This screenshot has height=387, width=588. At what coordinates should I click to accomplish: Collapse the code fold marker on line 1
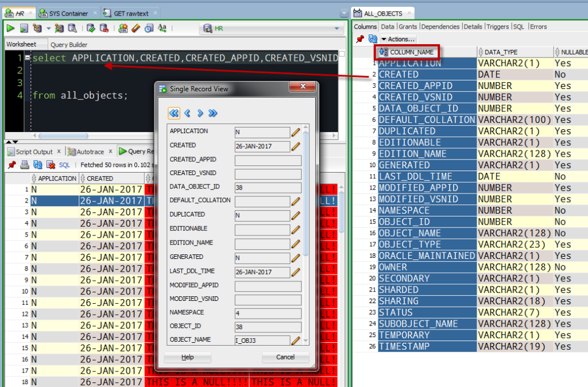click(x=27, y=58)
